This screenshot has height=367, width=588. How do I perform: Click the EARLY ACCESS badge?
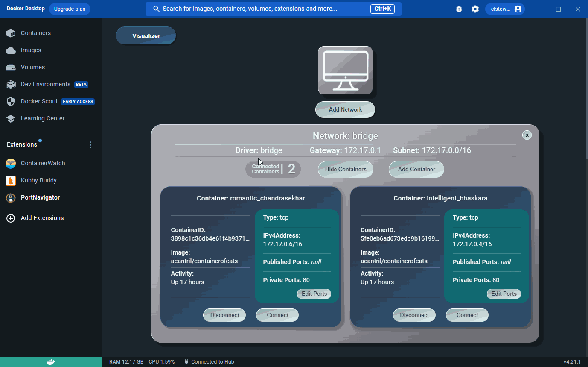coord(78,102)
